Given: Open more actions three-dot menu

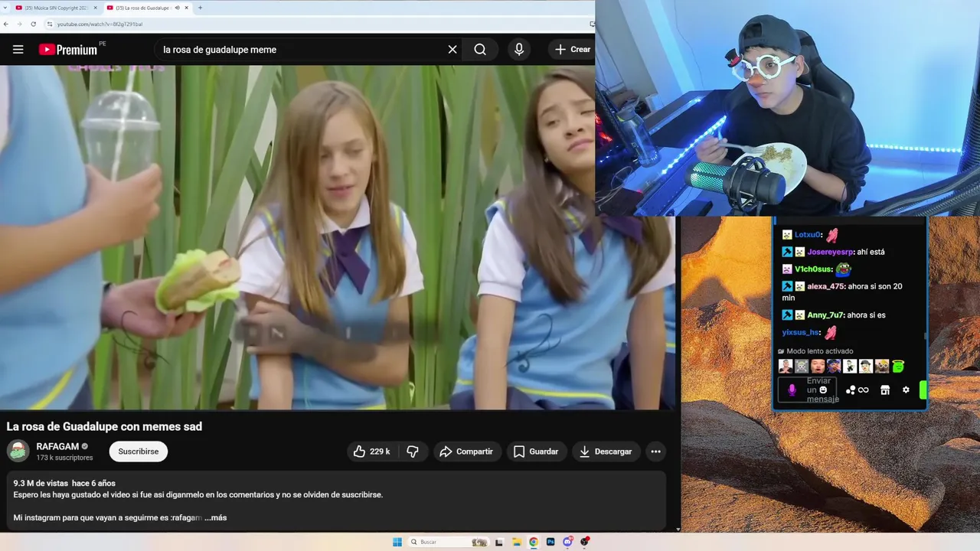Looking at the screenshot, I should [x=655, y=452].
